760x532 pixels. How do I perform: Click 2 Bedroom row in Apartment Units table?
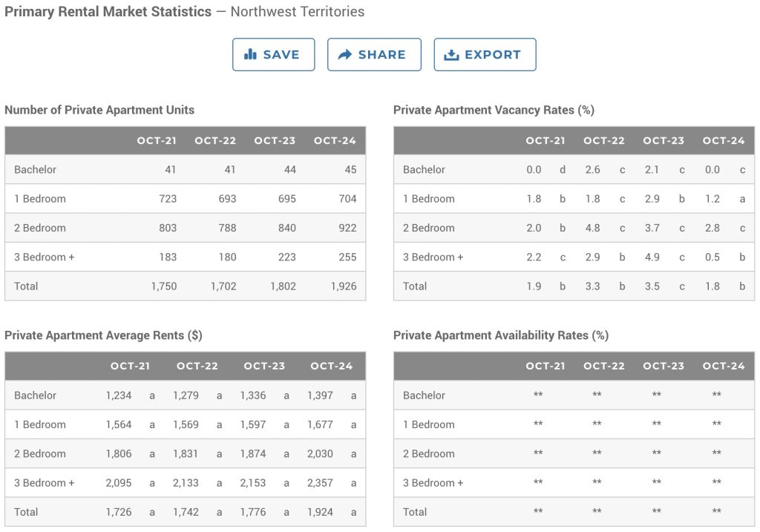40,228
